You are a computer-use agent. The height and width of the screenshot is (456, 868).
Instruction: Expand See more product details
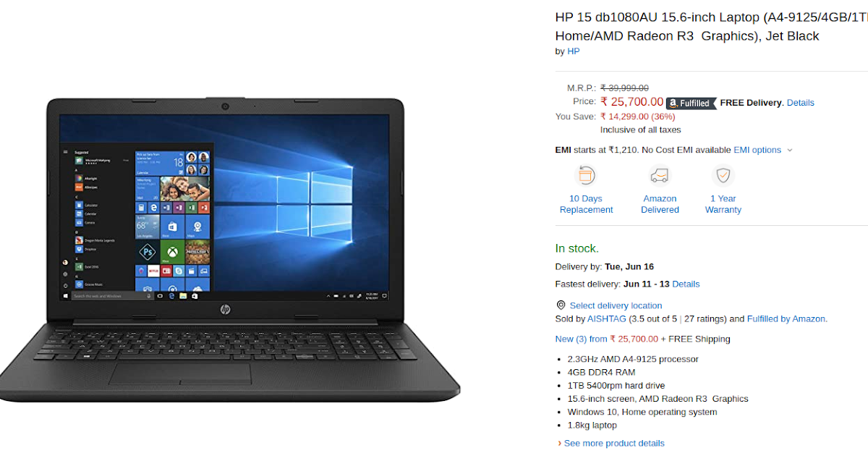[614, 443]
